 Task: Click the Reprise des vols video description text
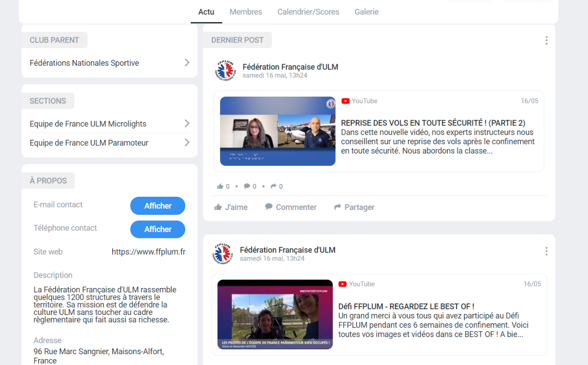[438, 141]
